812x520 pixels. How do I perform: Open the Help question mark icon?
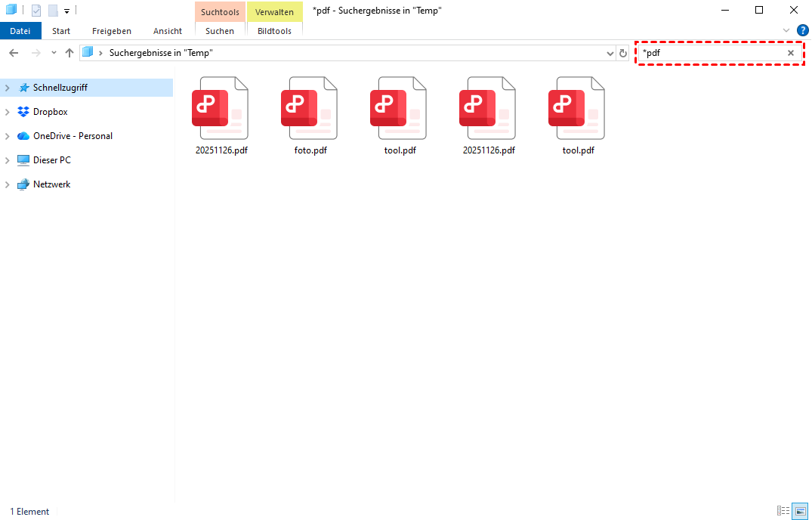coord(802,31)
